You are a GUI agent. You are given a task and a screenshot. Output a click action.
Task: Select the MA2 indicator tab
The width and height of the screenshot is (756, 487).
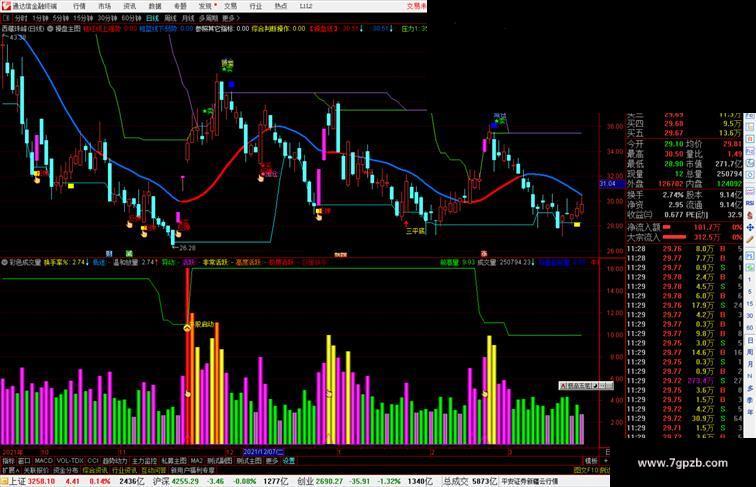pos(196,461)
